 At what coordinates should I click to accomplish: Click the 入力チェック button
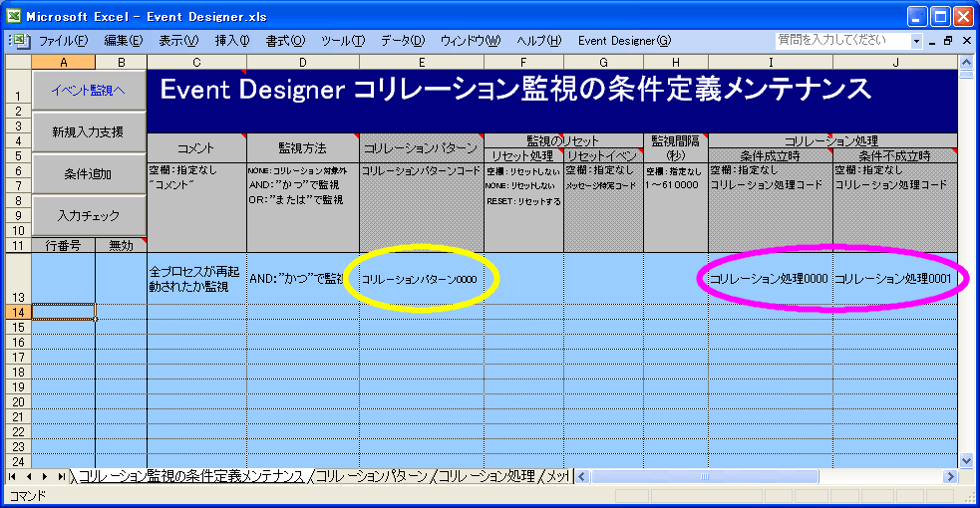tap(88, 216)
